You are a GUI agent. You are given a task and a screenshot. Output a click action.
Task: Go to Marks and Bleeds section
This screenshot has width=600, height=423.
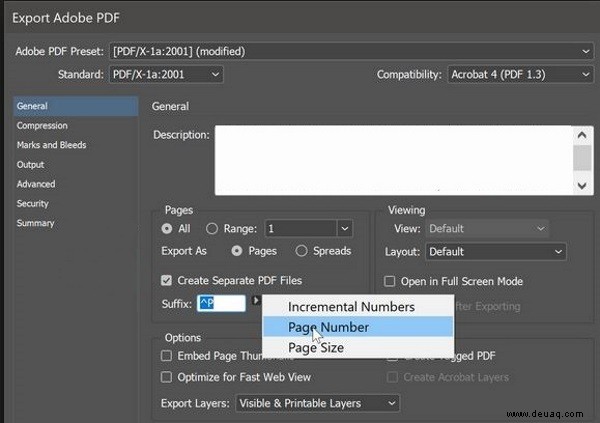pyautogui.click(x=51, y=145)
